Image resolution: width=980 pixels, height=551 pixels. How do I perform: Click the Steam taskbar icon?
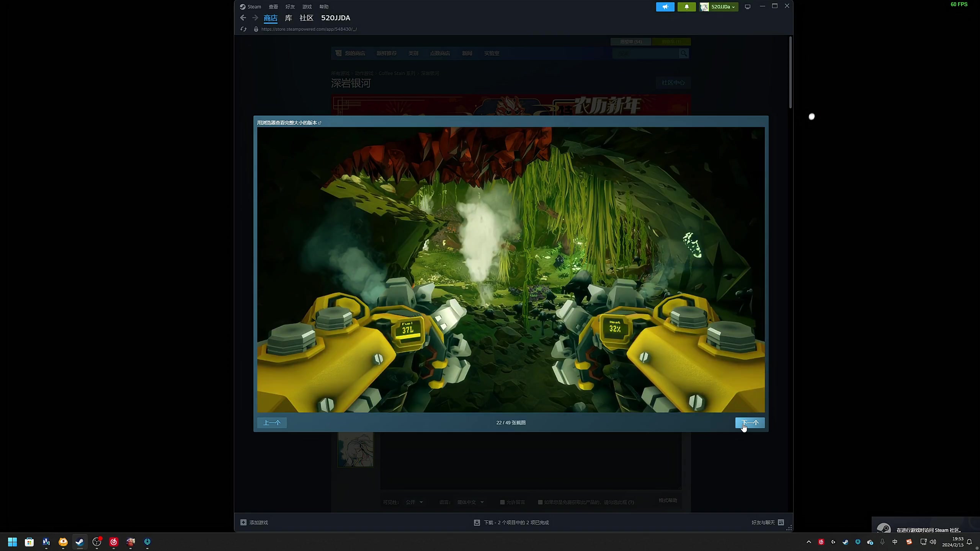coord(80,542)
